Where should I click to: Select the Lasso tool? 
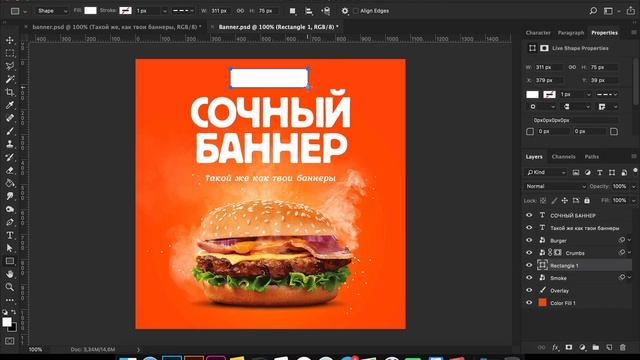click(10, 66)
